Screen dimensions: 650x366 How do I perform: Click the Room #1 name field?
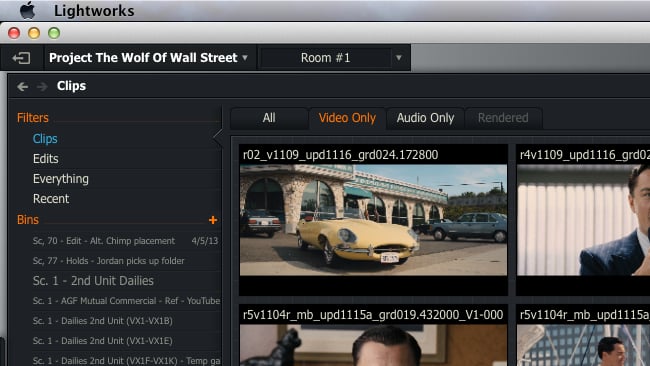325,58
